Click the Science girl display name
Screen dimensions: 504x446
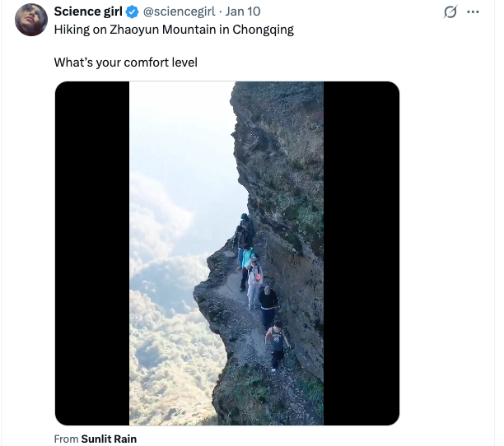[x=88, y=12]
